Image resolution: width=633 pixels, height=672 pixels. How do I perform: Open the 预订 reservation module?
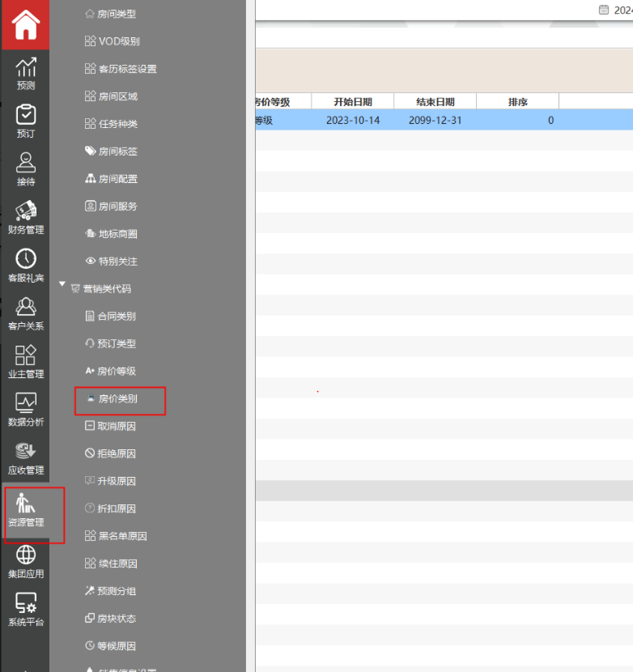[x=25, y=121]
